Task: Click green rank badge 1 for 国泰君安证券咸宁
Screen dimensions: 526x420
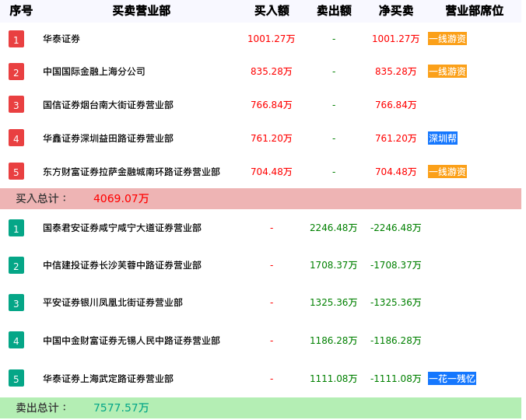Action: click(x=16, y=228)
